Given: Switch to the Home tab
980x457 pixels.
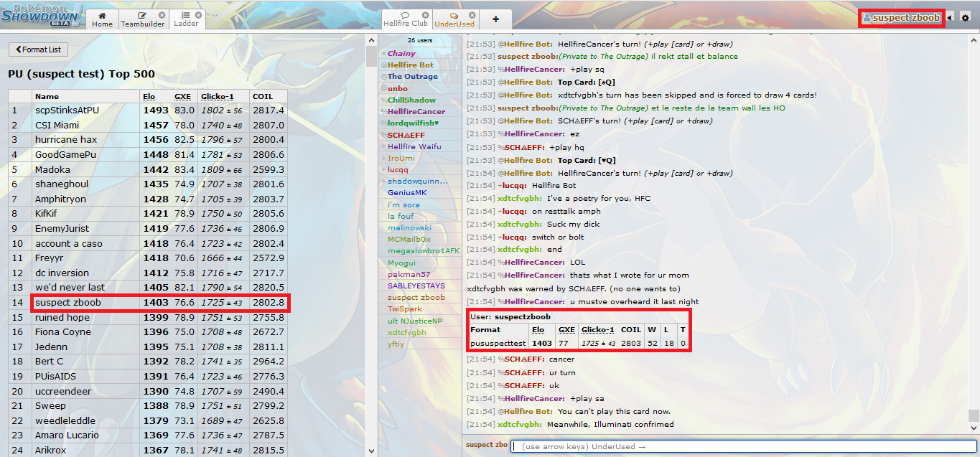Looking at the screenshot, I should click(102, 19).
